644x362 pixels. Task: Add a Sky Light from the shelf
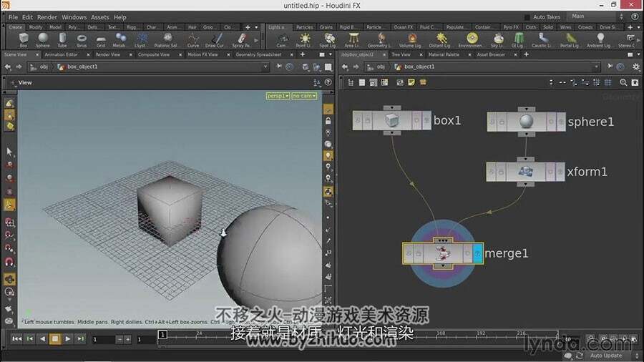pyautogui.click(x=498, y=40)
